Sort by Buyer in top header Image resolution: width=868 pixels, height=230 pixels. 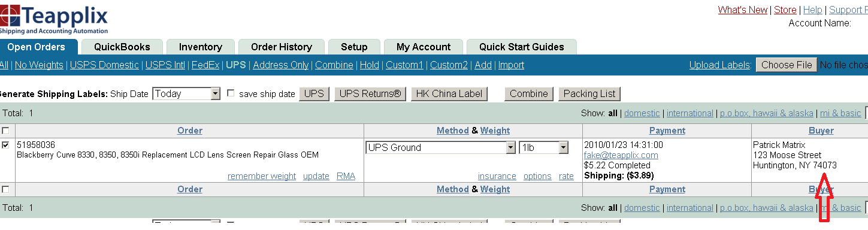(x=821, y=131)
